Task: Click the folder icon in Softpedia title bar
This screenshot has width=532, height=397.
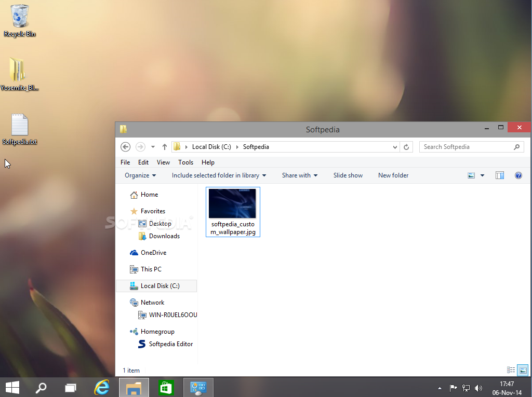Action: (123, 129)
